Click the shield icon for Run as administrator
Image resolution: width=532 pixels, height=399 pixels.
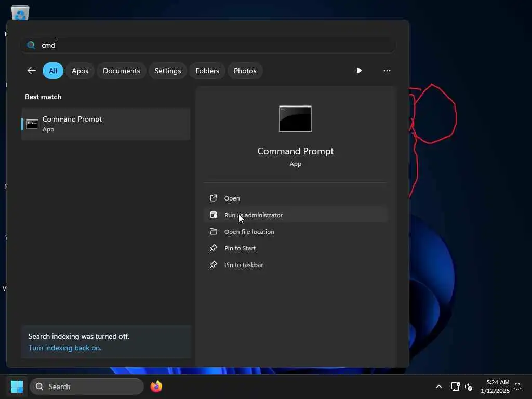[x=214, y=215]
